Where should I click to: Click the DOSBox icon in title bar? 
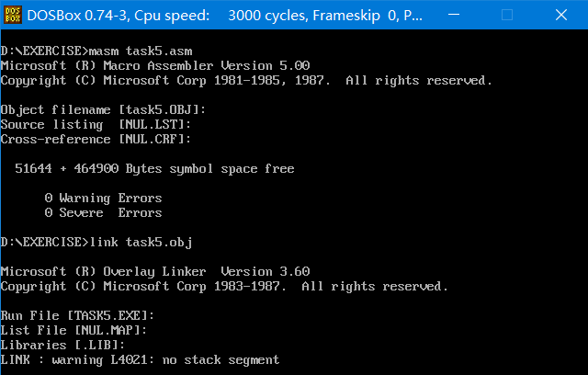[x=13, y=15]
